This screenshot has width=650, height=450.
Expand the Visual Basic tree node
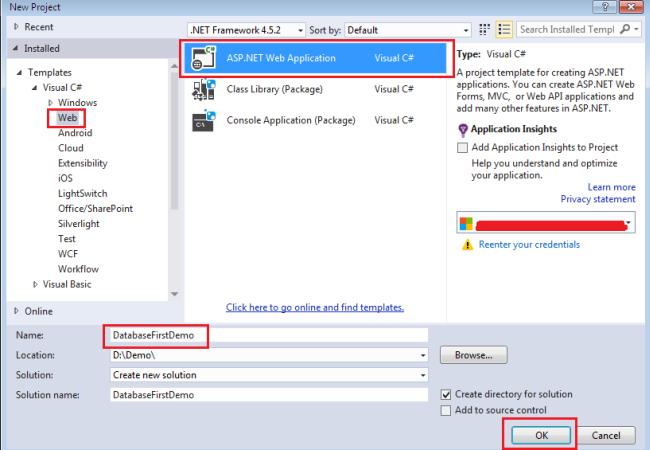click(x=35, y=285)
